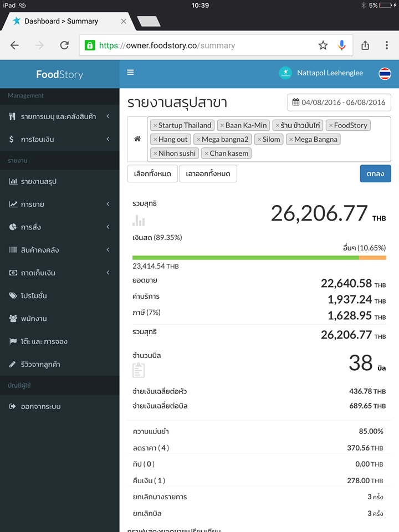The height and width of the screenshot is (532, 399).
Task: Click the bar chart icon under รวมสุทธิ
Action: 139,221
